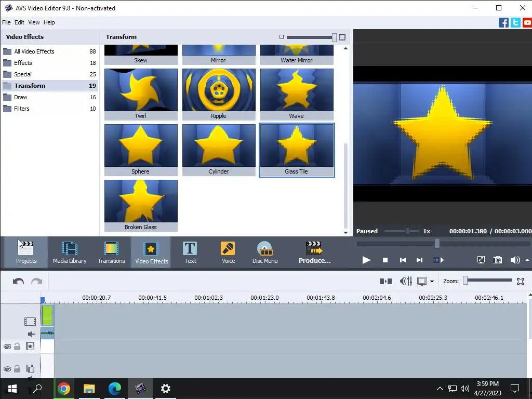Open the Text tool

[190, 252]
